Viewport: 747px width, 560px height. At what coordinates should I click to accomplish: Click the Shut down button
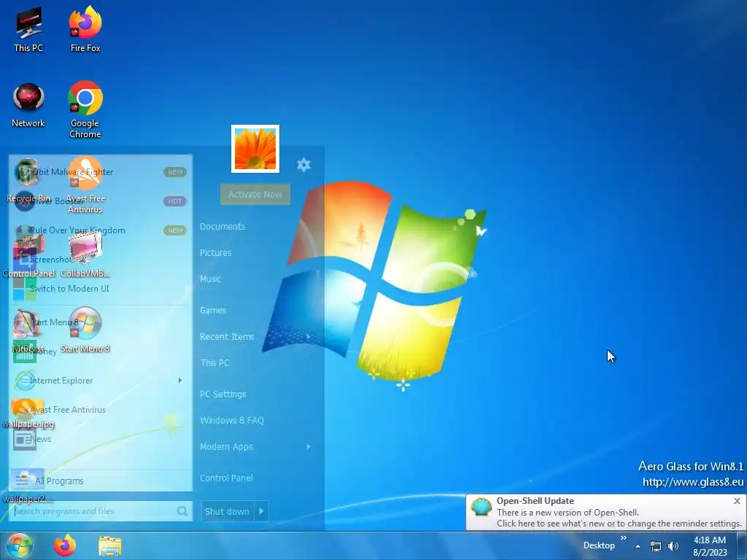228,511
